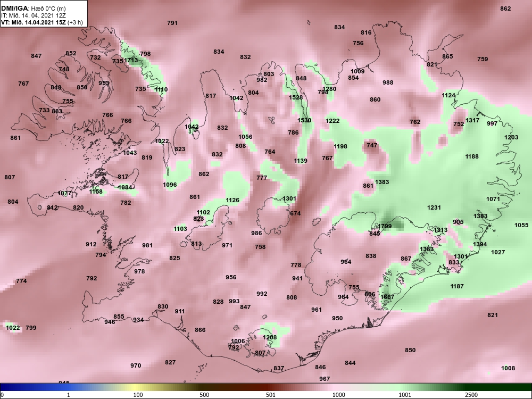Select the 1231 value in the east
The image size is (532, 399).
tap(434, 207)
